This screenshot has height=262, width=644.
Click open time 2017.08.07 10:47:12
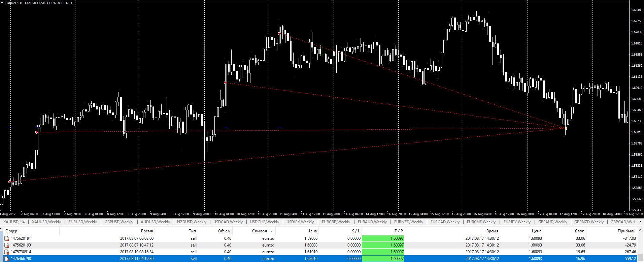click(137, 245)
